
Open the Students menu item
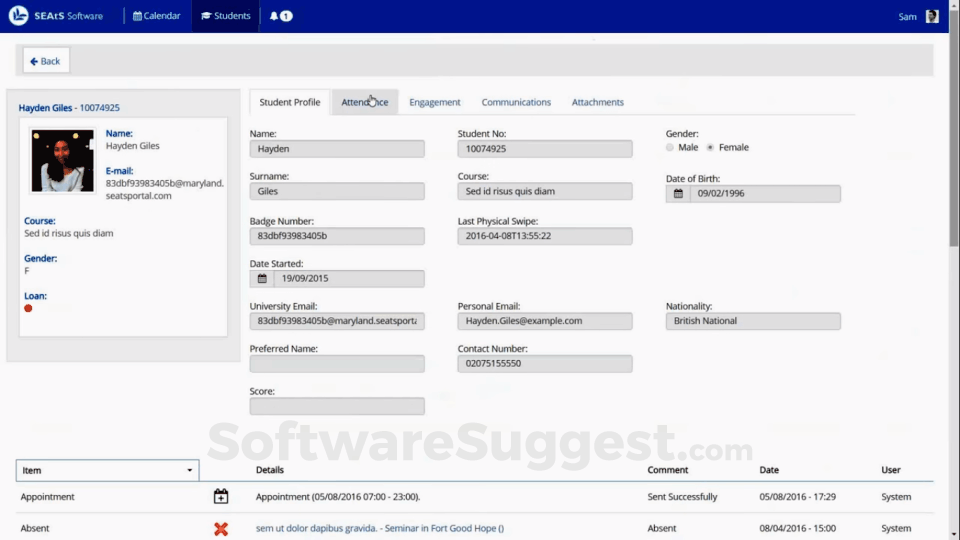pos(226,16)
